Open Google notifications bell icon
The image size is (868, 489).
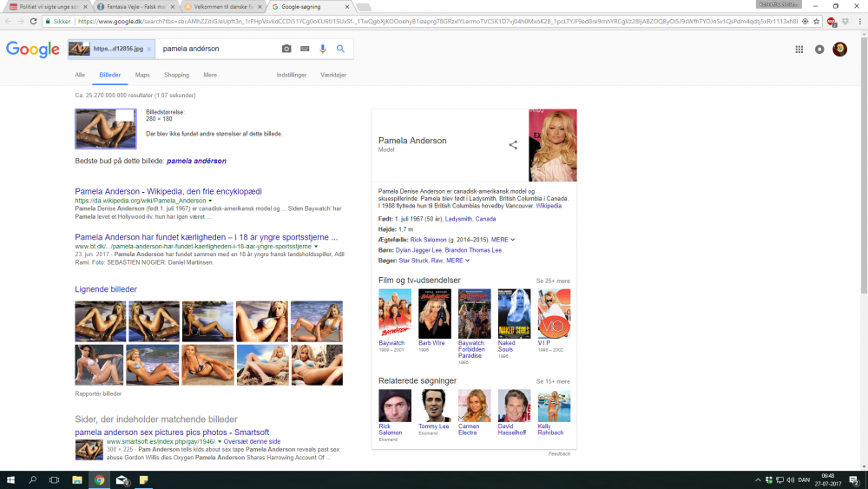[x=819, y=50]
